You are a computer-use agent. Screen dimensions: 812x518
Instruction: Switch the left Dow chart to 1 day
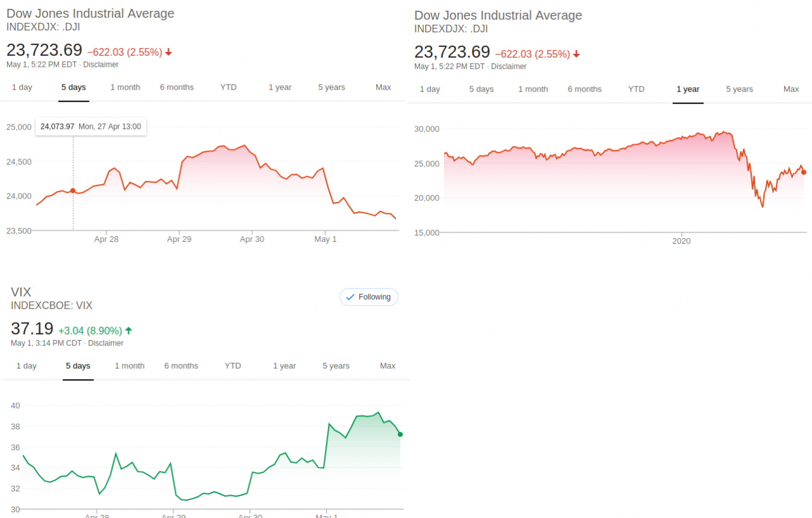pyautogui.click(x=22, y=88)
